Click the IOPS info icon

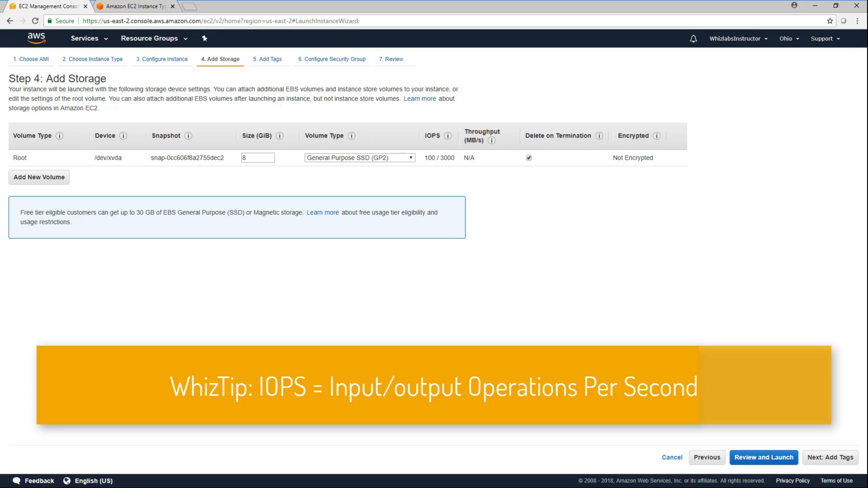click(448, 136)
